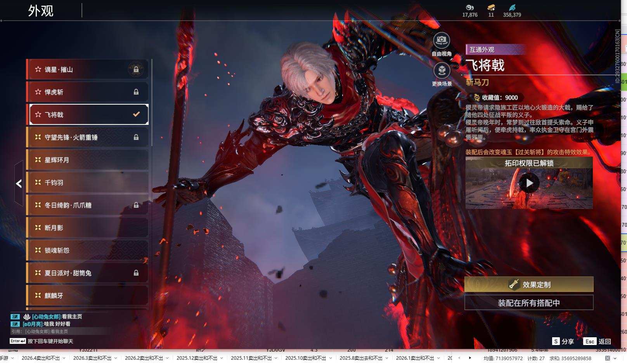Click the gold rarity icon beside 断月影
Image resolution: width=627 pixels, height=364 pixels.
click(38, 228)
